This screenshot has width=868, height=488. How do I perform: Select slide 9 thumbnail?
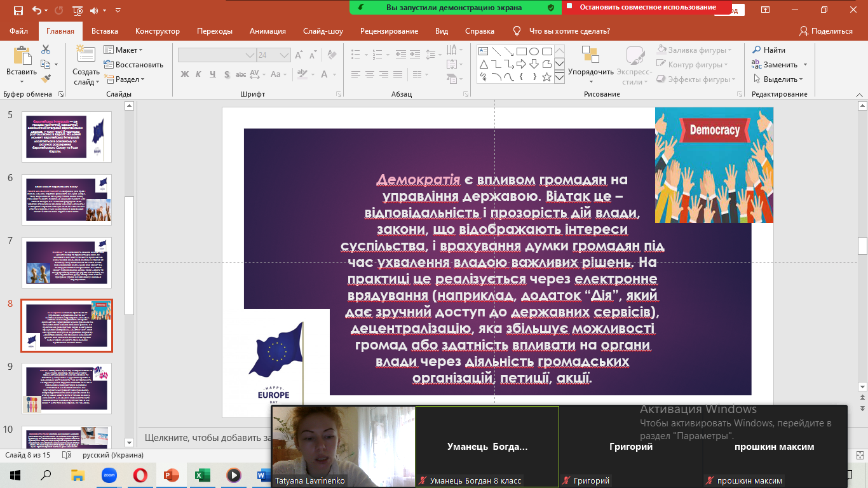tap(67, 388)
